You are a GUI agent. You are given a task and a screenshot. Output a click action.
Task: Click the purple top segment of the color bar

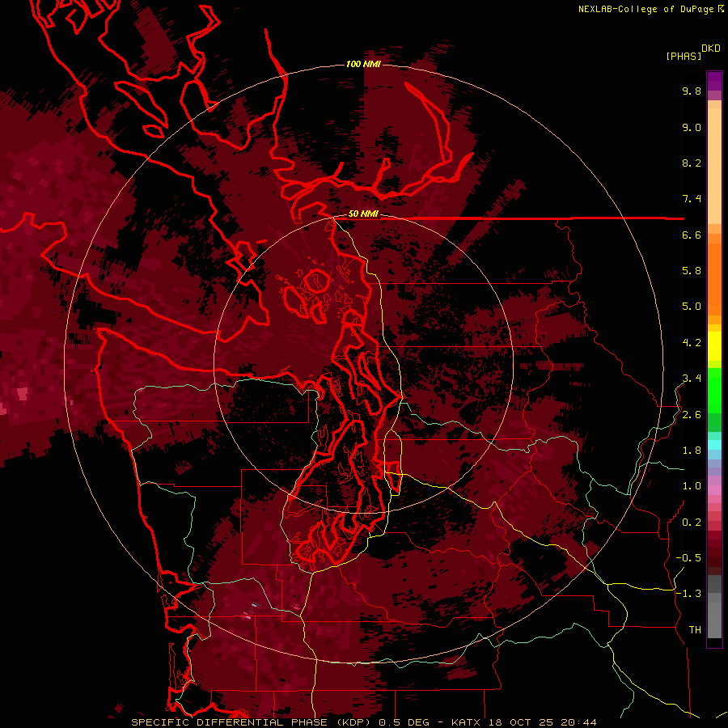pos(714,81)
